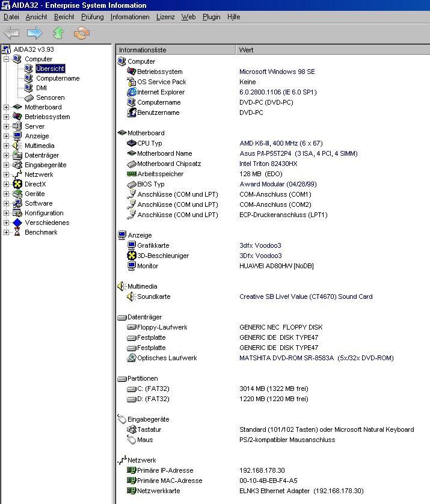Click the Maus mouse icon
430x504 pixels.
[132, 440]
